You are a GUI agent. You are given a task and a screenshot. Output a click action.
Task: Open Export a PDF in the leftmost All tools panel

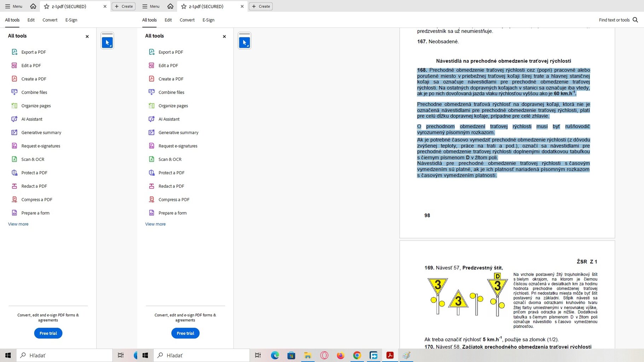33,52
